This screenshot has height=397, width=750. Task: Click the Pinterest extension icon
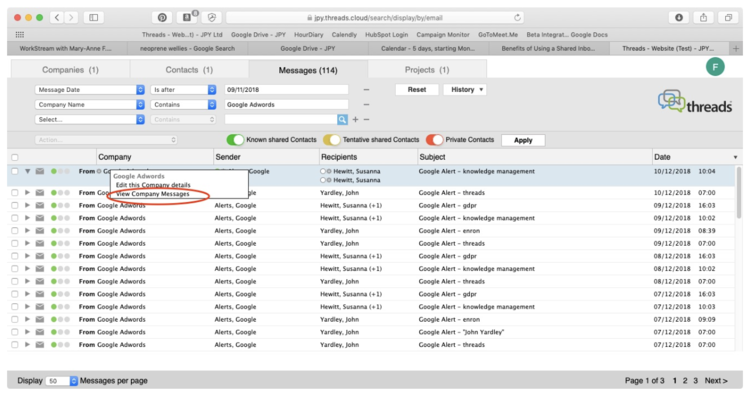162,18
